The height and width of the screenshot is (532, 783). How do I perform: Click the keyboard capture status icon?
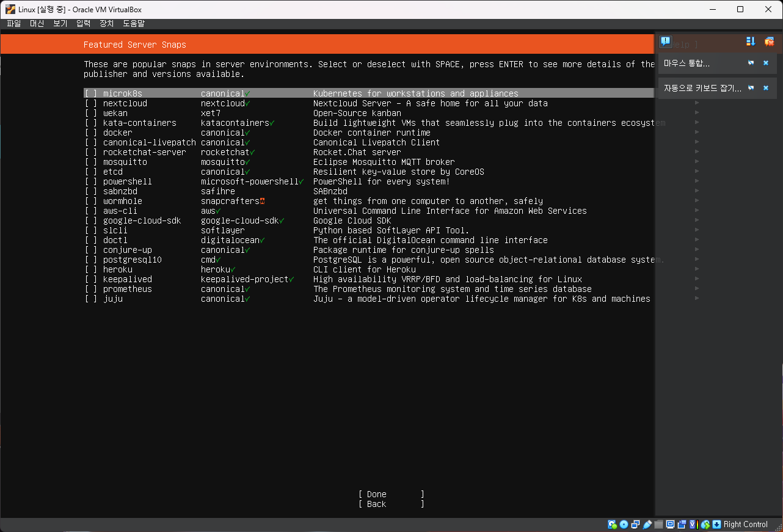(x=716, y=524)
